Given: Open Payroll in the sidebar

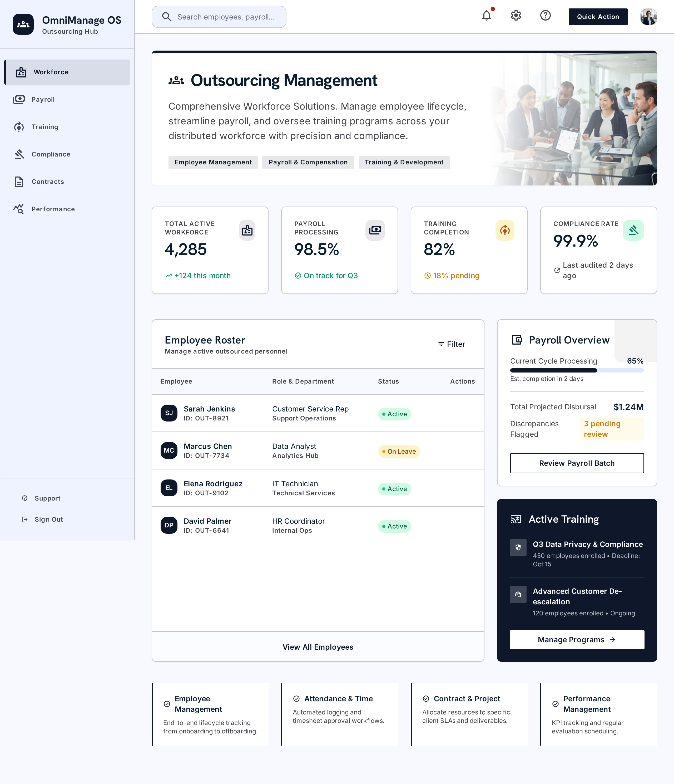Looking at the screenshot, I should 67,100.
